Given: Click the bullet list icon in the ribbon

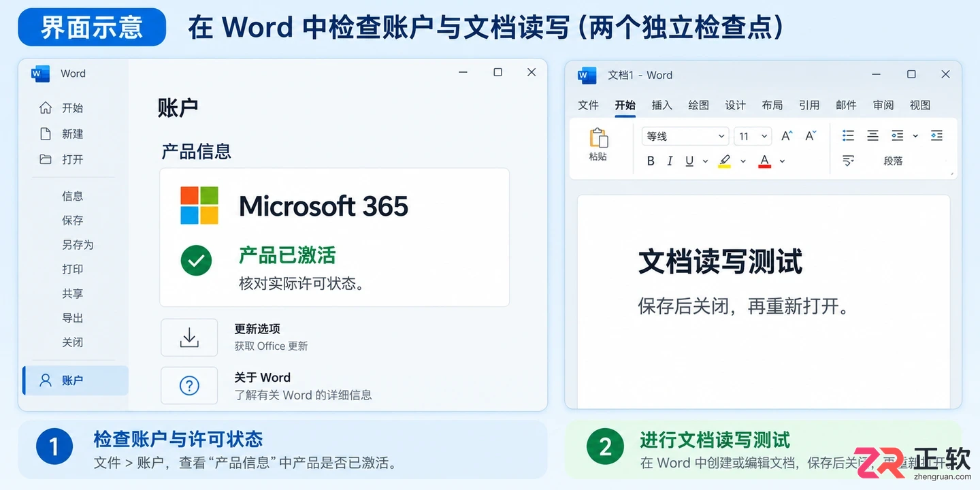Looking at the screenshot, I should [848, 135].
